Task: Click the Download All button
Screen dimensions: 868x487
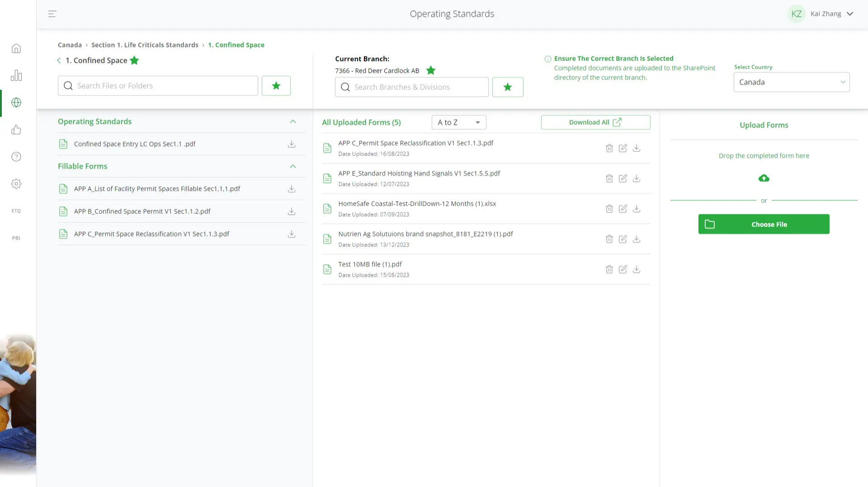Action: (595, 123)
